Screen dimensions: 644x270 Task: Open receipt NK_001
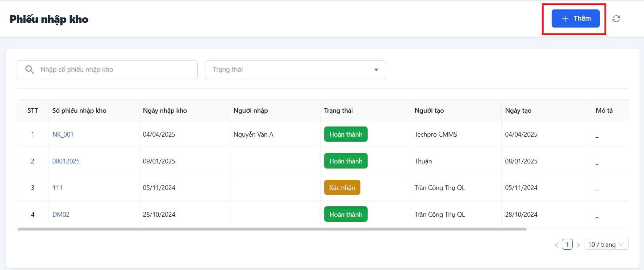pyautogui.click(x=63, y=134)
